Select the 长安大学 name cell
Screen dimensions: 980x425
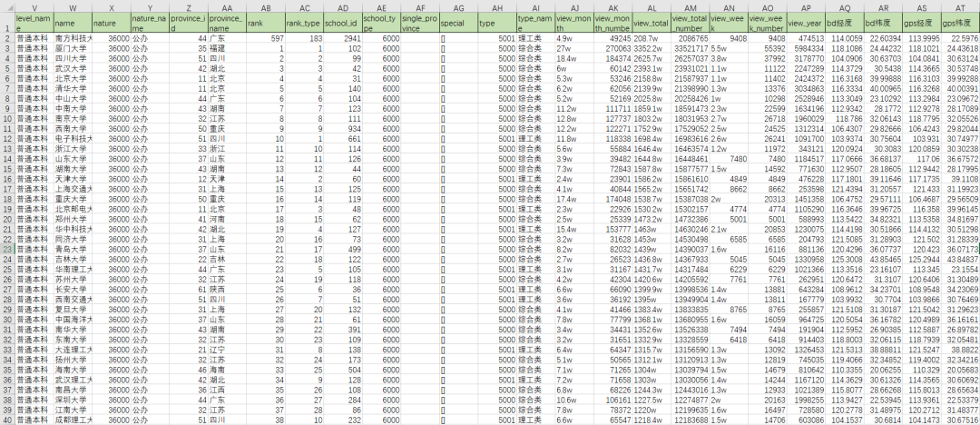click(73, 289)
